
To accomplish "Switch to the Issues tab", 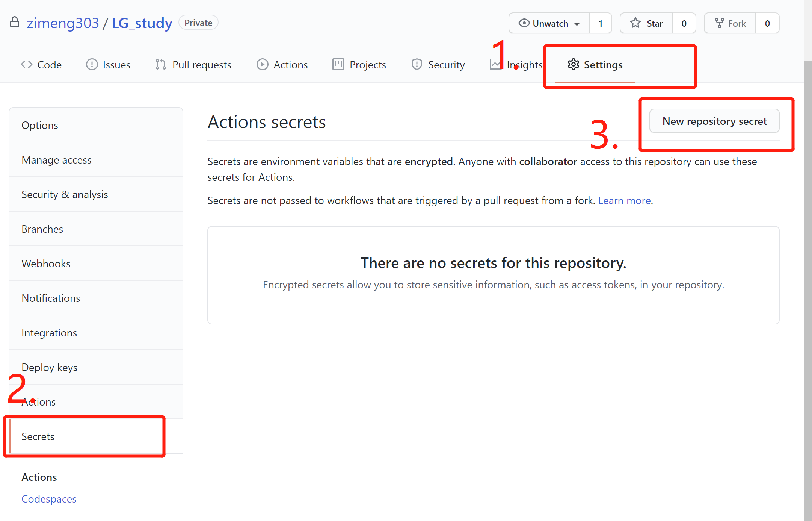I will [108, 65].
